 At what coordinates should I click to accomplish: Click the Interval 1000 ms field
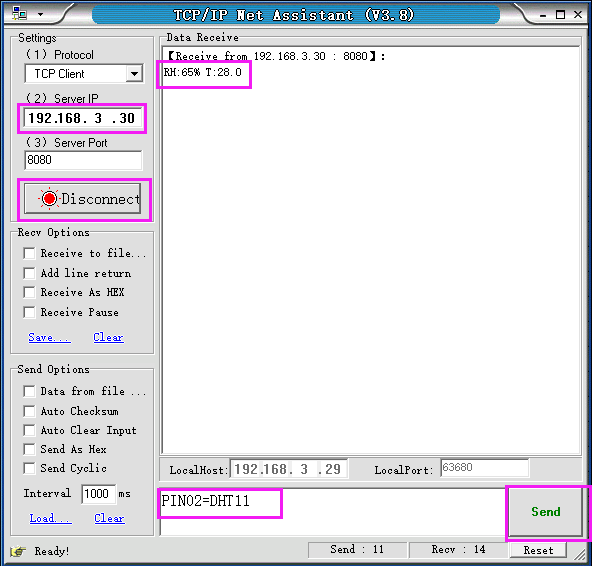(x=98, y=494)
